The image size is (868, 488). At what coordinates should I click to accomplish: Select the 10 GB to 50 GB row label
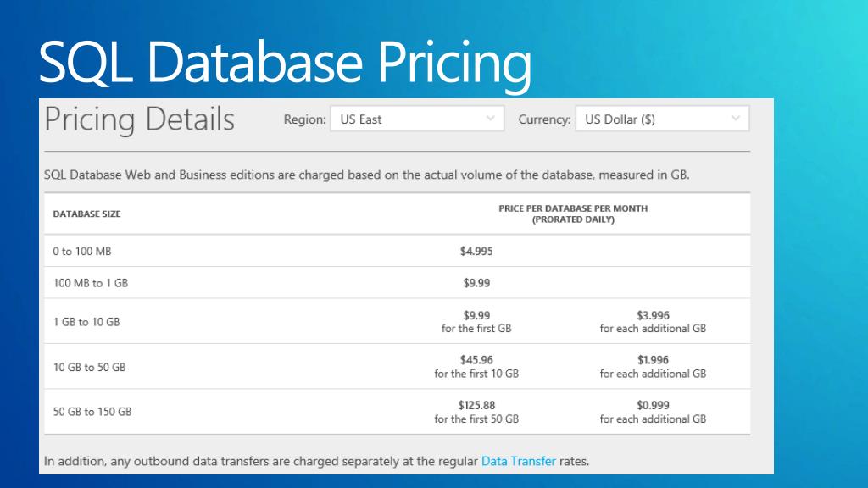89,367
